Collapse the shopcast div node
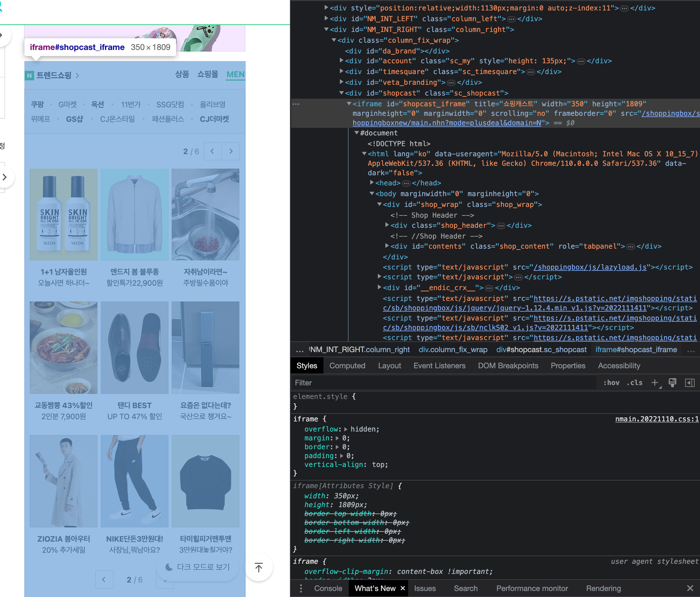Image resolution: width=700 pixels, height=597 pixels. tap(341, 93)
